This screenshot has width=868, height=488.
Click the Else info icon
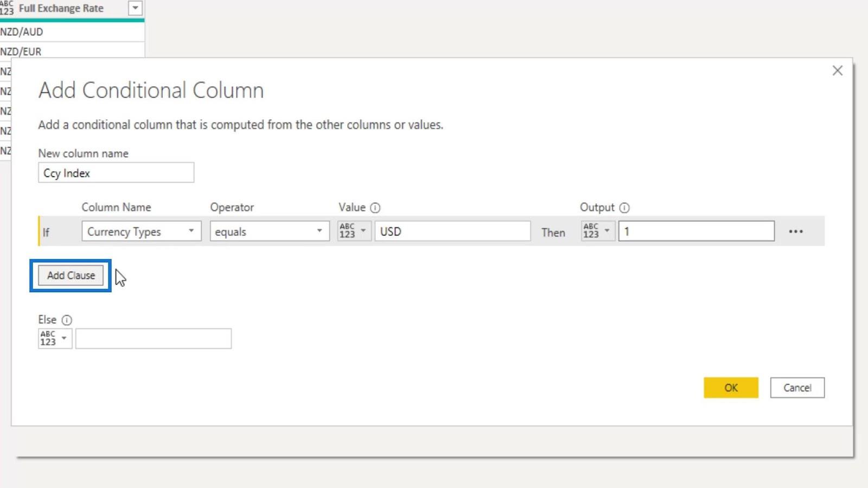click(x=67, y=320)
